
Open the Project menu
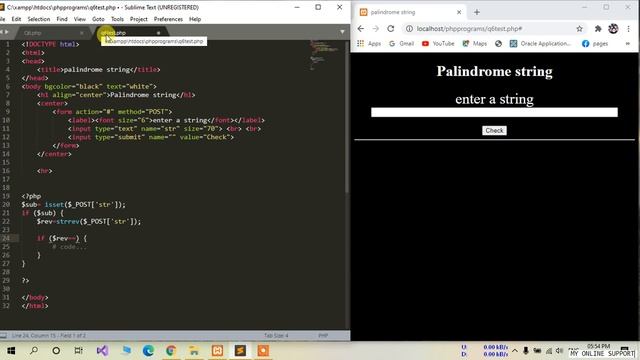click(139, 19)
